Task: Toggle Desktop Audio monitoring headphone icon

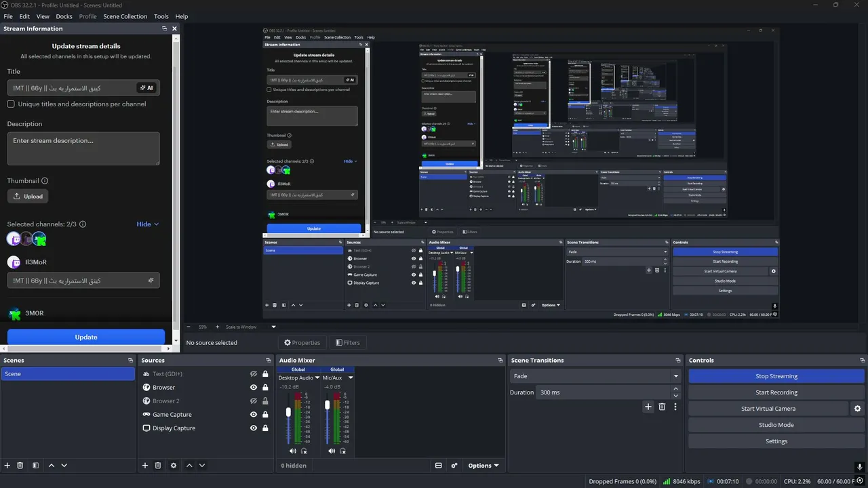Action: point(304,451)
